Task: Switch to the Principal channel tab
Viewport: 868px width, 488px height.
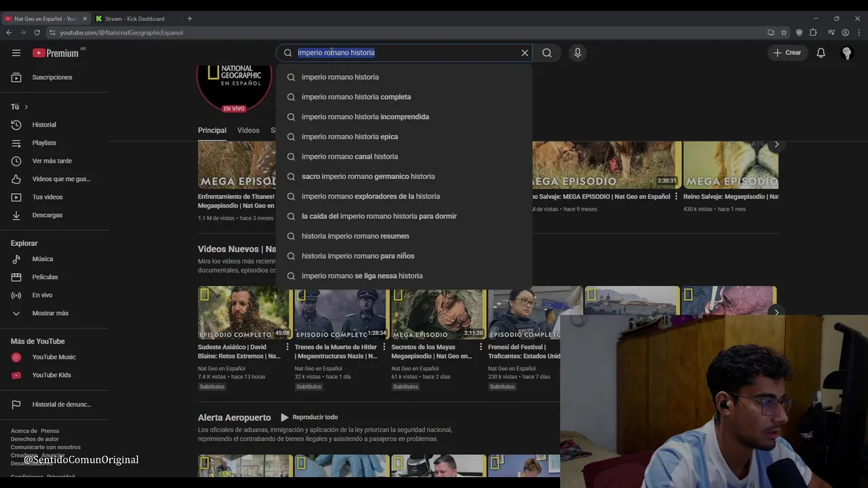Action: (x=212, y=130)
